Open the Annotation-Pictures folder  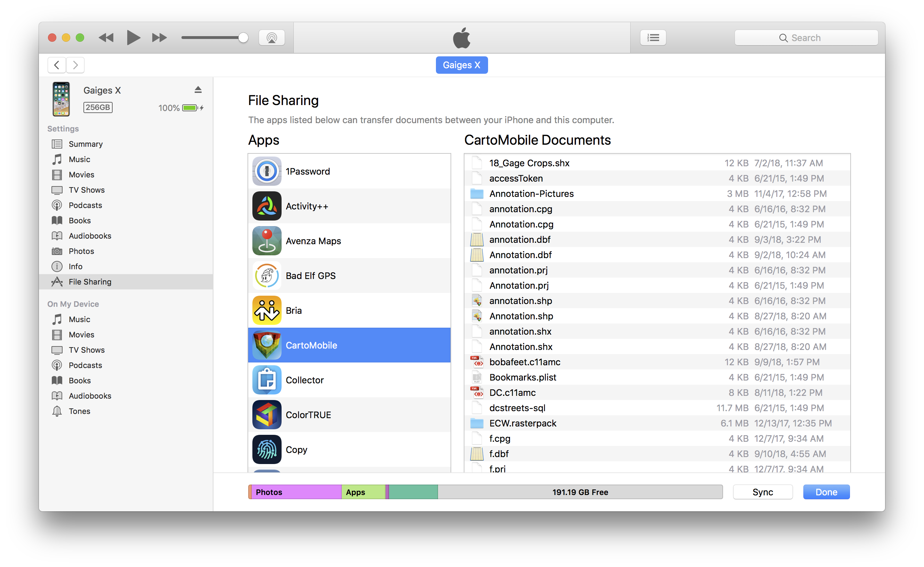point(532,193)
